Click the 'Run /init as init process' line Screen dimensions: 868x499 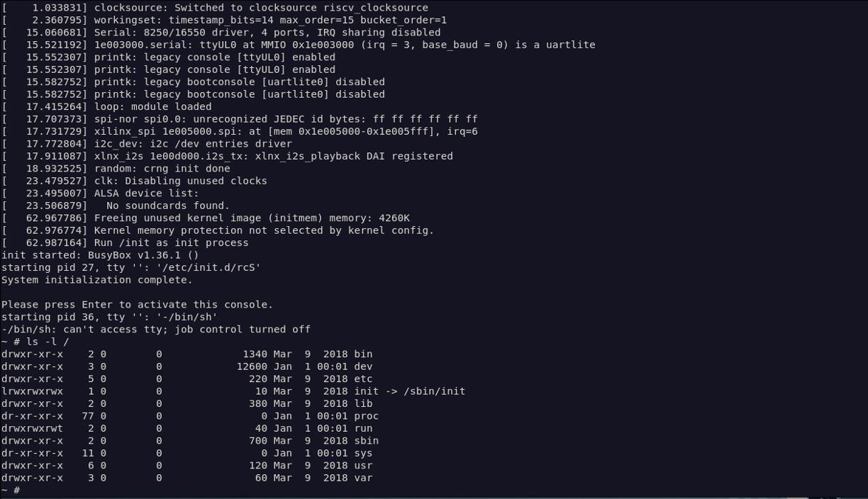point(171,242)
